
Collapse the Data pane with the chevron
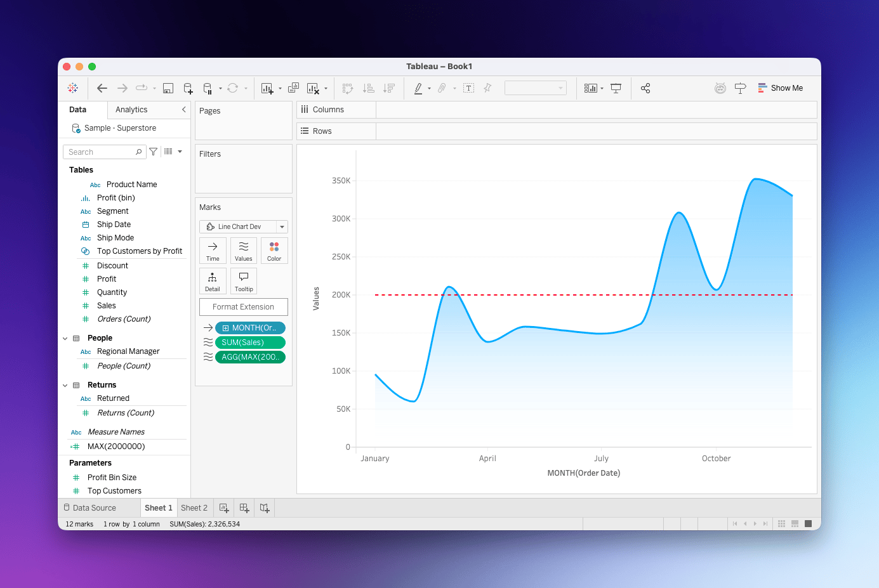[x=184, y=110]
